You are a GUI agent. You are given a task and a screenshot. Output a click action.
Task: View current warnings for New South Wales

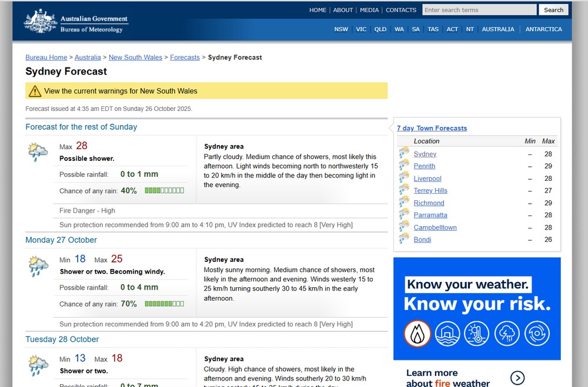click(x=121, y=91)
